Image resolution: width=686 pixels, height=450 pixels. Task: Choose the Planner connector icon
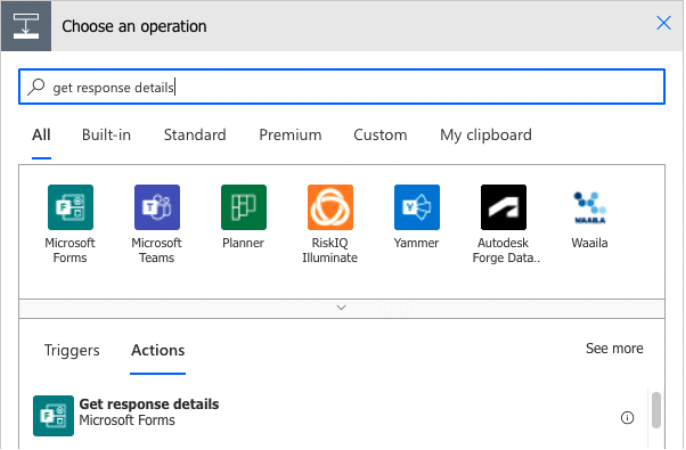243,207
